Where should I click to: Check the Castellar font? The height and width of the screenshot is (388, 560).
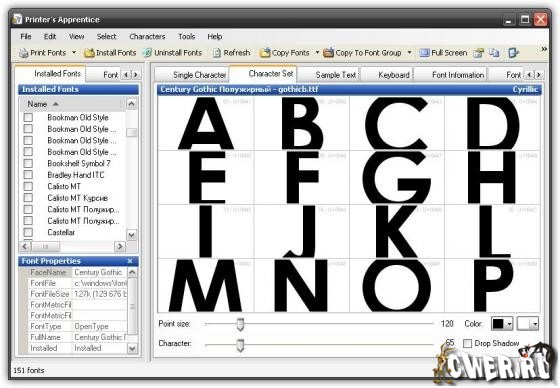(x=28, y=232)
